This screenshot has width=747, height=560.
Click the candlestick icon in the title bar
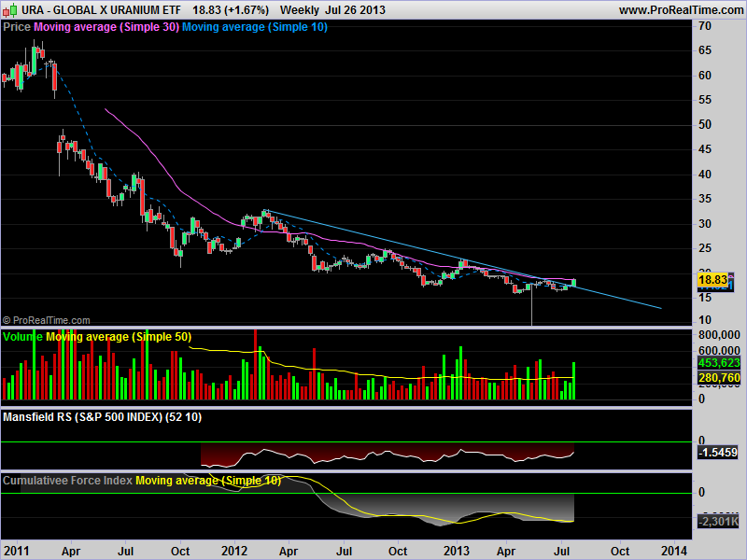pos(8,9)
